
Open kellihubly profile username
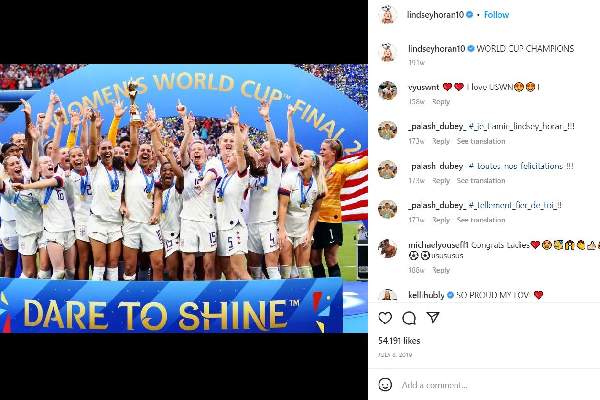click(426, 295)
